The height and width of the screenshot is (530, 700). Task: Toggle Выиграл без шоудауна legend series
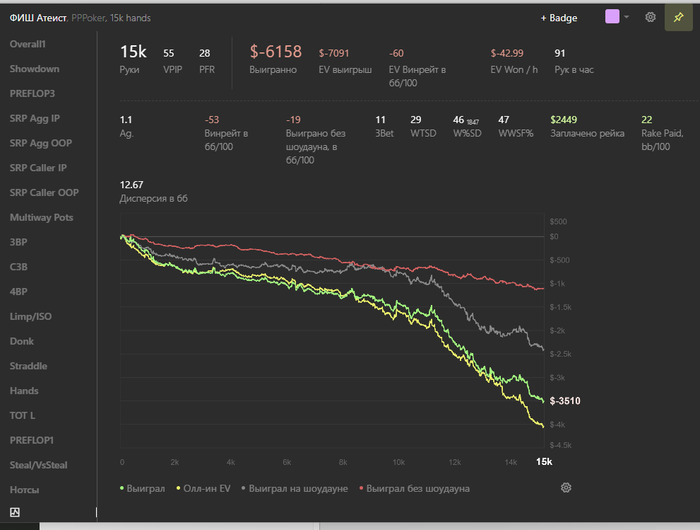pyautogui.click(x=414, y=488)
